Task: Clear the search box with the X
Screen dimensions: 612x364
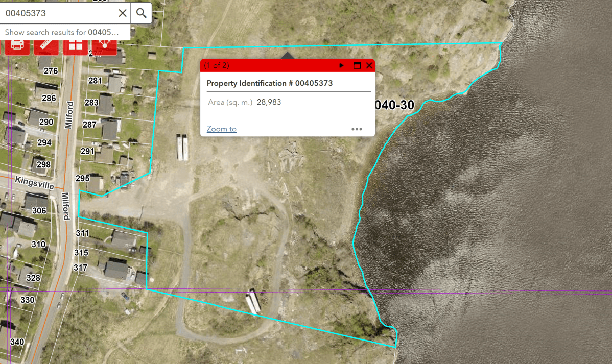Action: coord(123,13)
